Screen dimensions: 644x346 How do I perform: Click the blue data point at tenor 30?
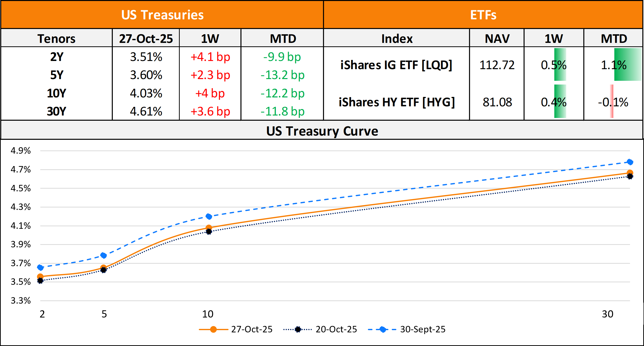(630, 162)
